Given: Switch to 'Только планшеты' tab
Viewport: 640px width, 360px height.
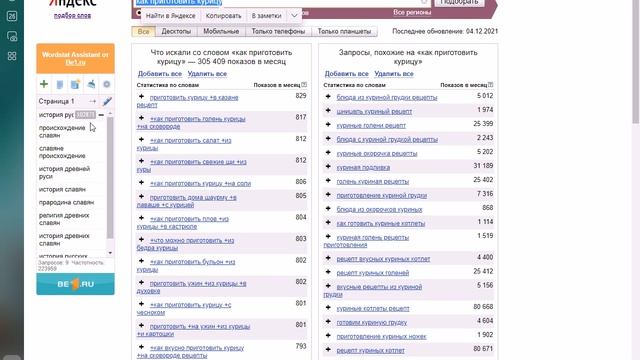Looking at the screenshot, I should (344, 31).
